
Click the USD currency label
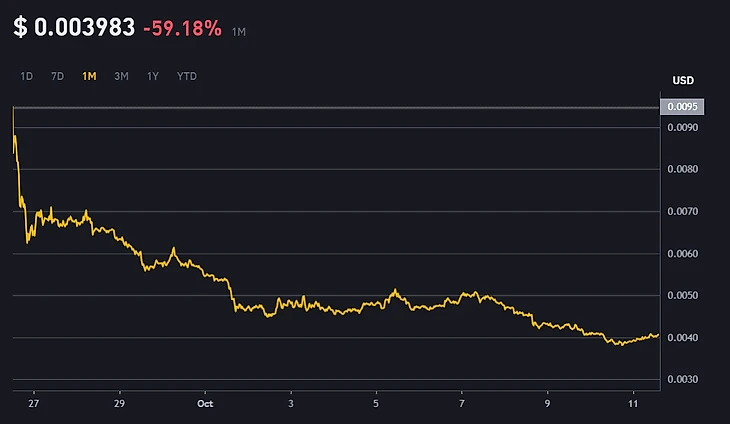[683, 80]
